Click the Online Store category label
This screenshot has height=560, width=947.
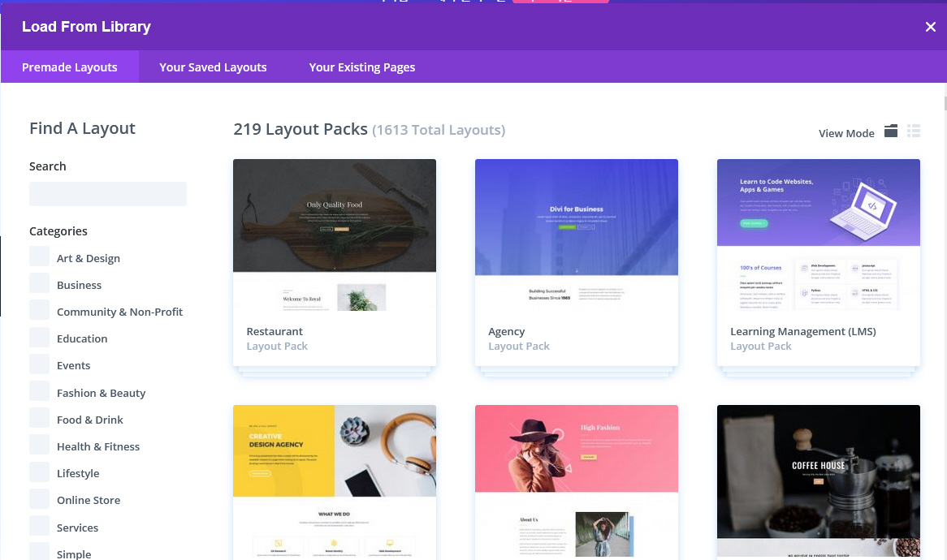(x=89, y=500)
